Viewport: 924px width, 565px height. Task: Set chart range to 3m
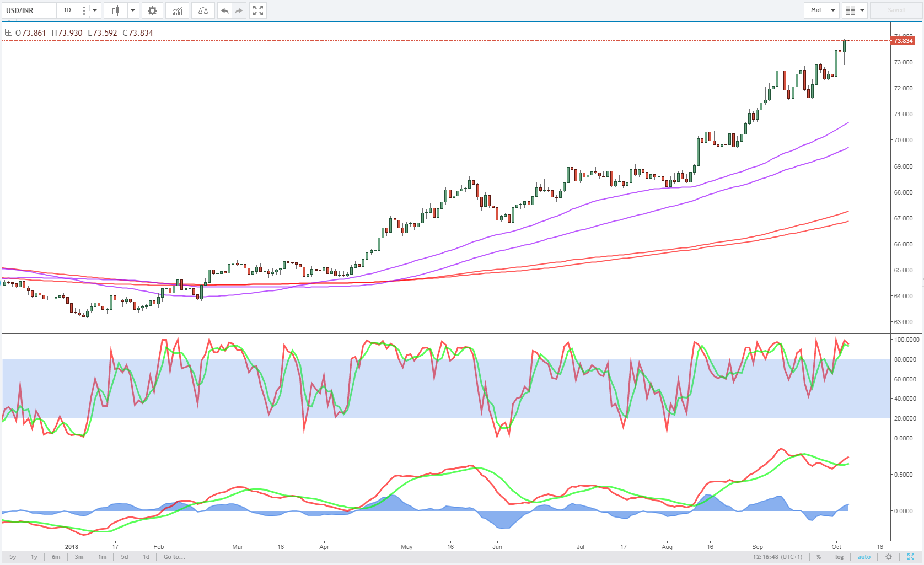[79, 557]
